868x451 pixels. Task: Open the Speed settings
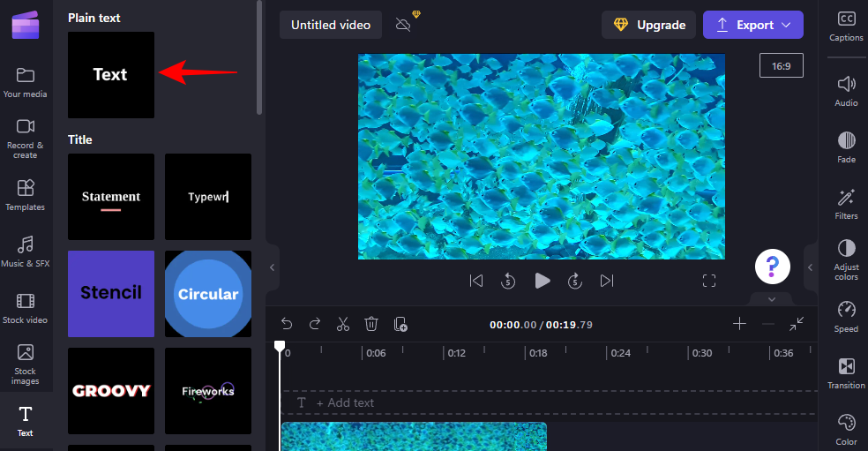point(846,316)
